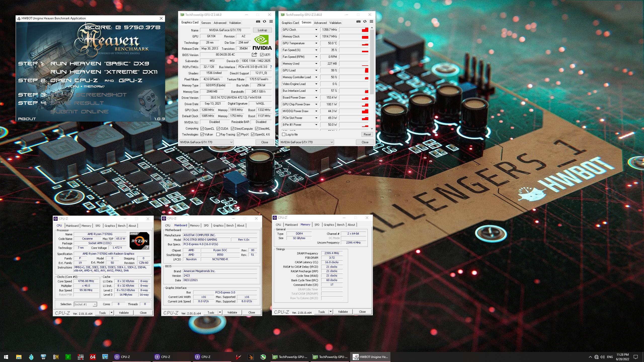Open Tools arrow in CPU-Z Memory window

point(331,312)
